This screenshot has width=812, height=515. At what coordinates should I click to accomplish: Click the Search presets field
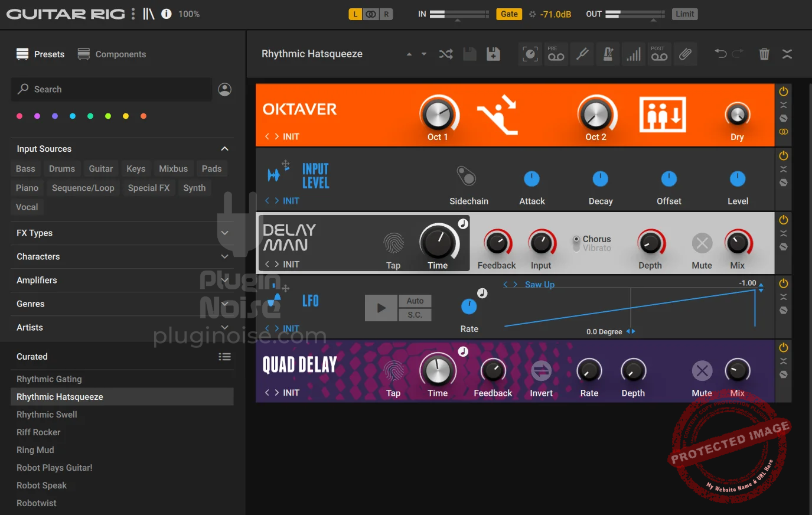[111, 89]
